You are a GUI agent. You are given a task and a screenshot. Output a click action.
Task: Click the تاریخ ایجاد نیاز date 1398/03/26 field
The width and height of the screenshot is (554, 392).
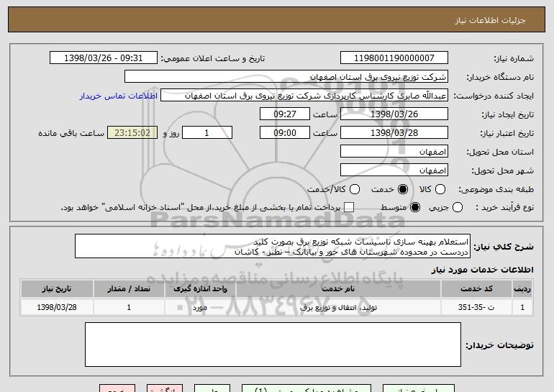click(394, 114)
